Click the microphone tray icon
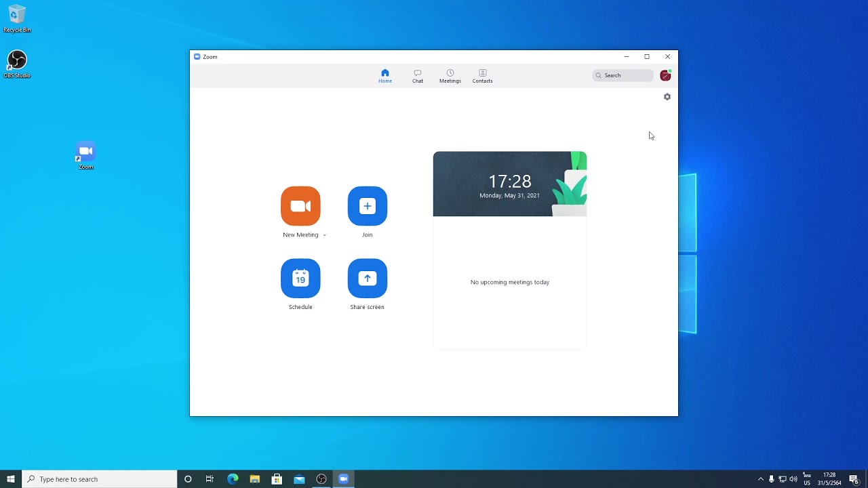Image resolution: width=868 pixels, height=488 pixels. coord(771,479)
